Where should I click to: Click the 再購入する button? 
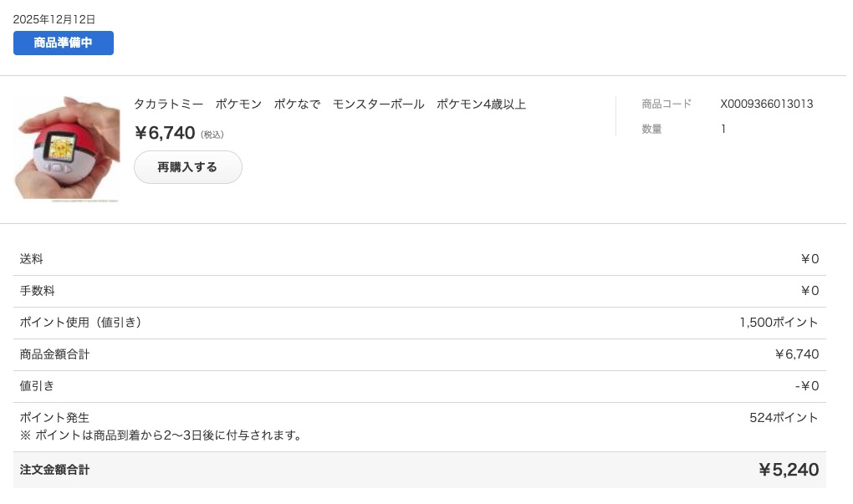click(187, 167)
